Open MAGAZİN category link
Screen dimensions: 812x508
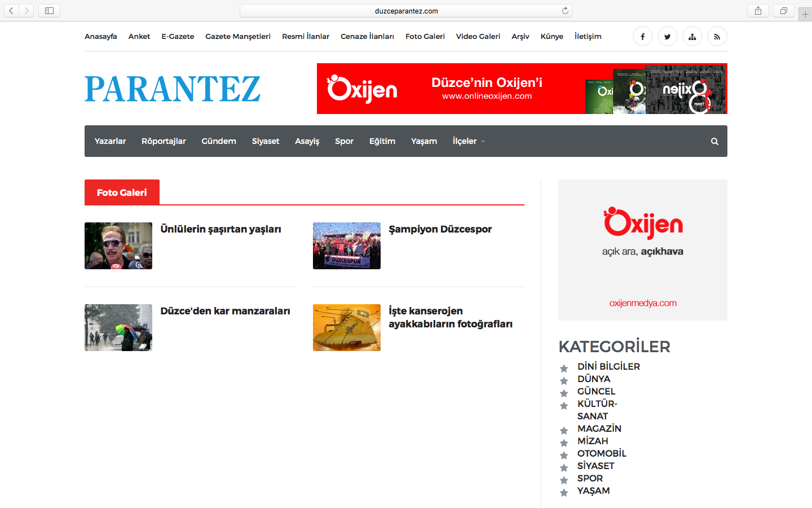(x=599, y=428)
